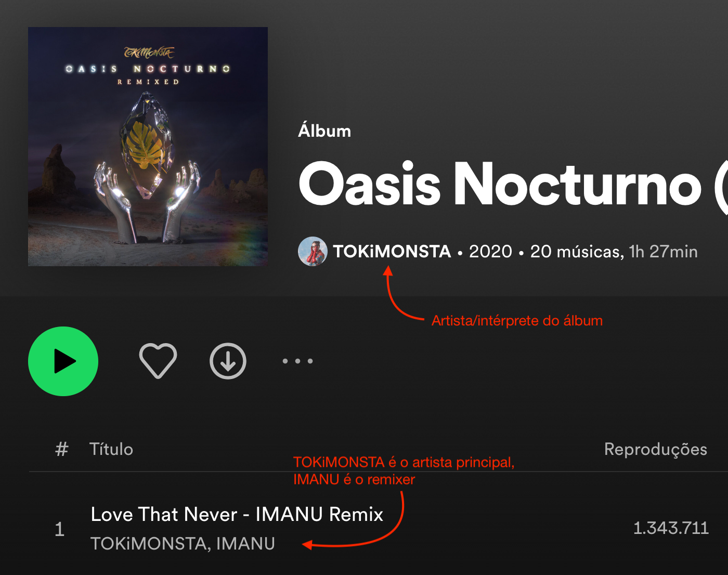Click the 2020 release year text
This screenshot has height=575, width=728.
click(490, 252)
